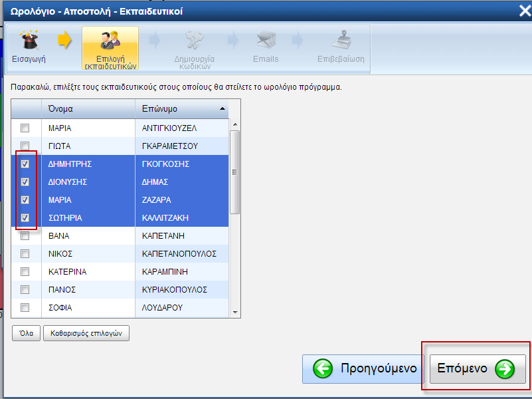This screenshot has width=532, height=399.
Task: Click the Καθαρισμός επιλογών button
Action: [x=86, y=333]
